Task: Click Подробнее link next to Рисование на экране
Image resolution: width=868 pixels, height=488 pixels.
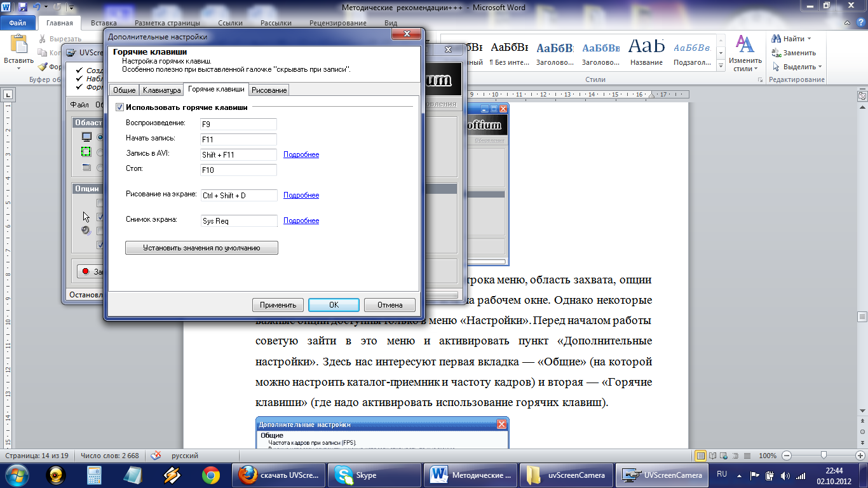Action: [x=301, y=195]
